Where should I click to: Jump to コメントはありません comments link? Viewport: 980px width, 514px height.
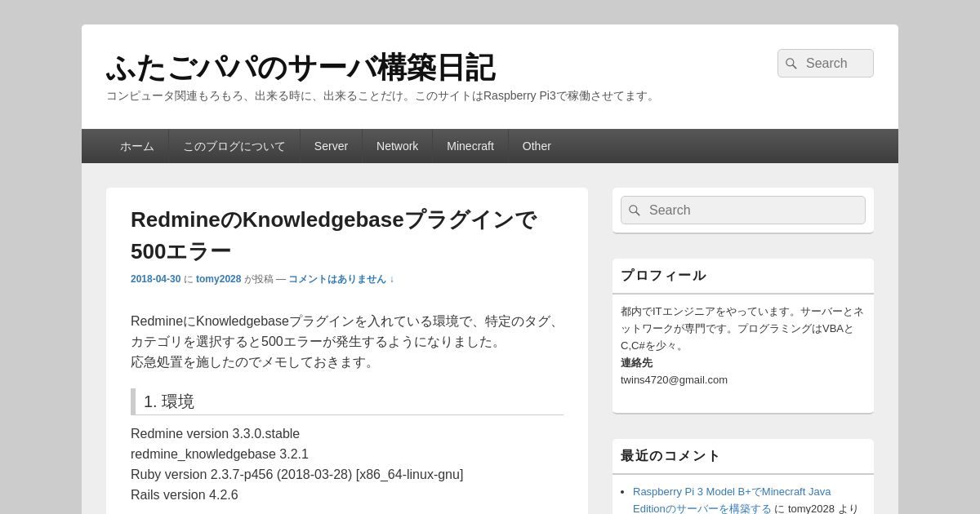tap(341, 279)
